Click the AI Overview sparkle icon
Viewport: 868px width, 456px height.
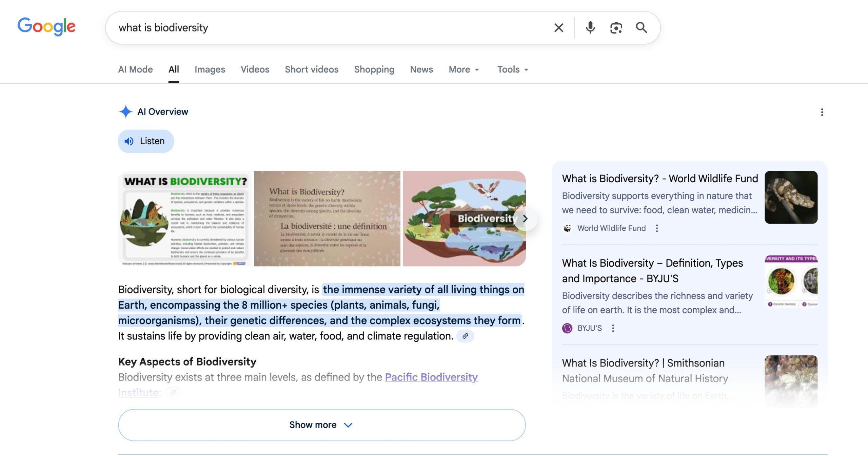click(x=126, y=112)
